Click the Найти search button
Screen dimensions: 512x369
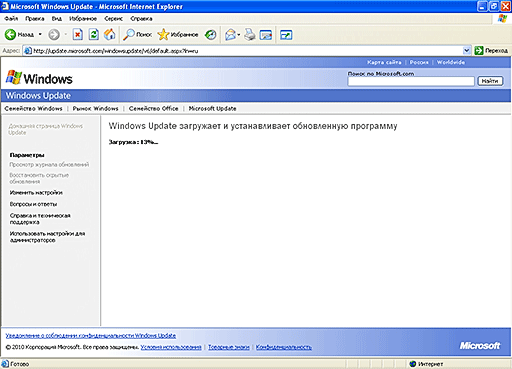[490, 81]
